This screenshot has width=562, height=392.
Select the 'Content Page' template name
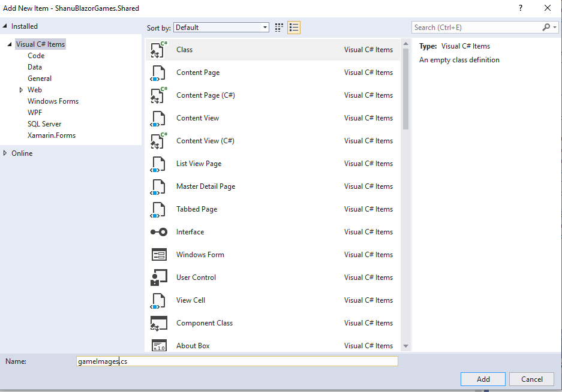(198, 73)
